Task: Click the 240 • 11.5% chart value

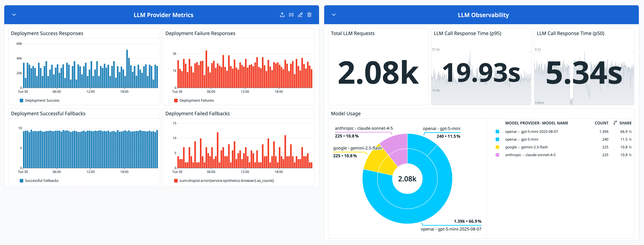Action: point(448,136)
